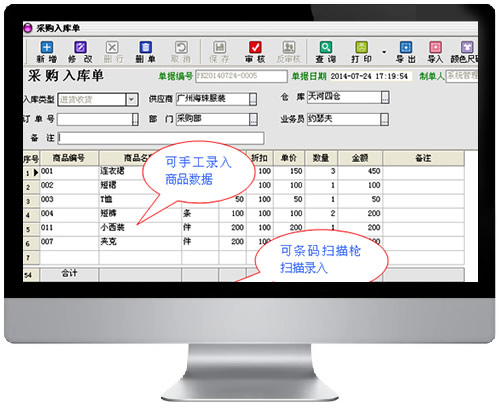Click the 新增 (add new) toolbar icon
The height and width of the screenshot is (409, 502).
pyautogui.click(x=47, y=47)
